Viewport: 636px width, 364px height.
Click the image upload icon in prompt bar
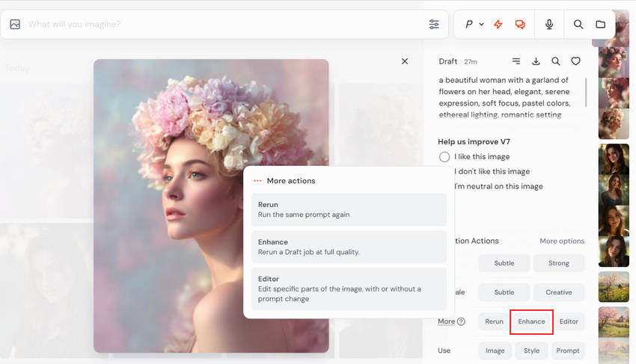(x=15, y=25)
